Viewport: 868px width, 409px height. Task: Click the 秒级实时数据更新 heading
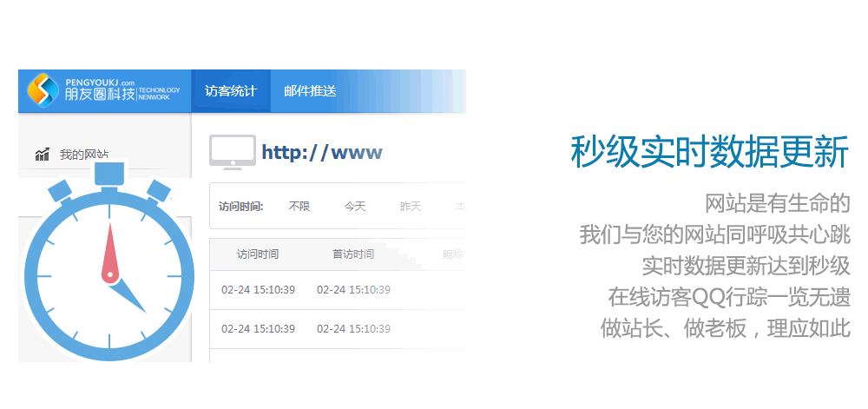coord(709,152)
